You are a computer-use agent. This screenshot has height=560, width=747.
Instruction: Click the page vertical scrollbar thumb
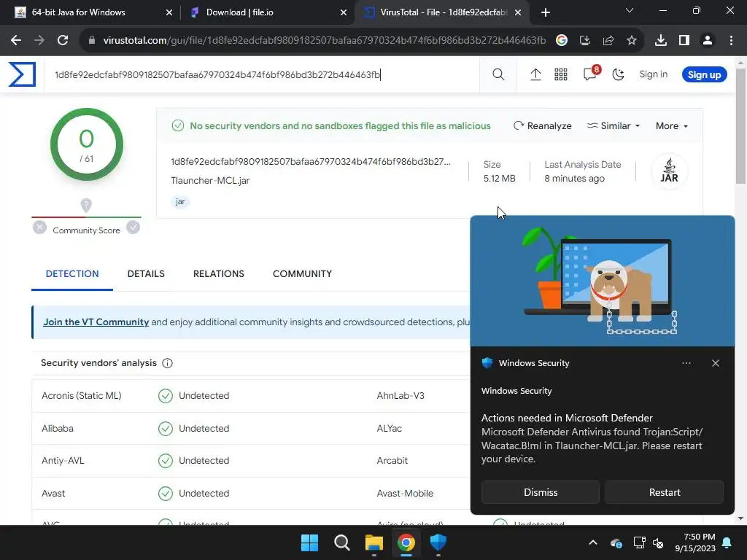pyautogui.click(x=741, y=126)
